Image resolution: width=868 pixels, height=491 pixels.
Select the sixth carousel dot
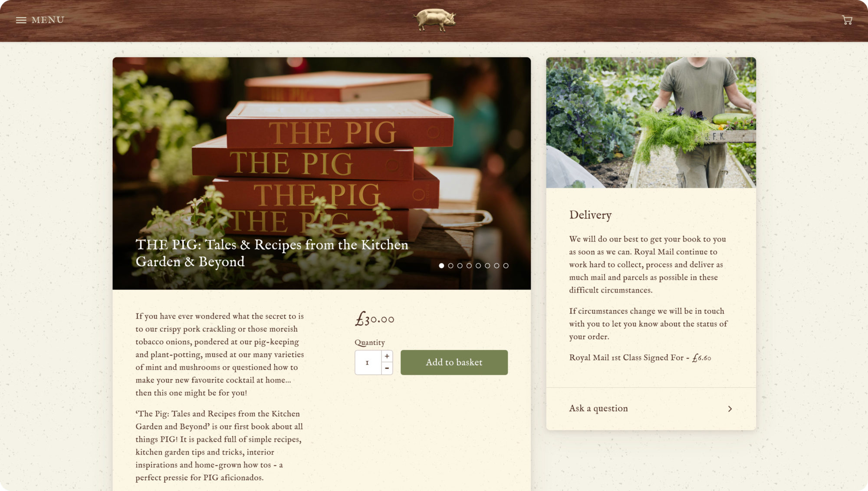(x=487, y=266)
